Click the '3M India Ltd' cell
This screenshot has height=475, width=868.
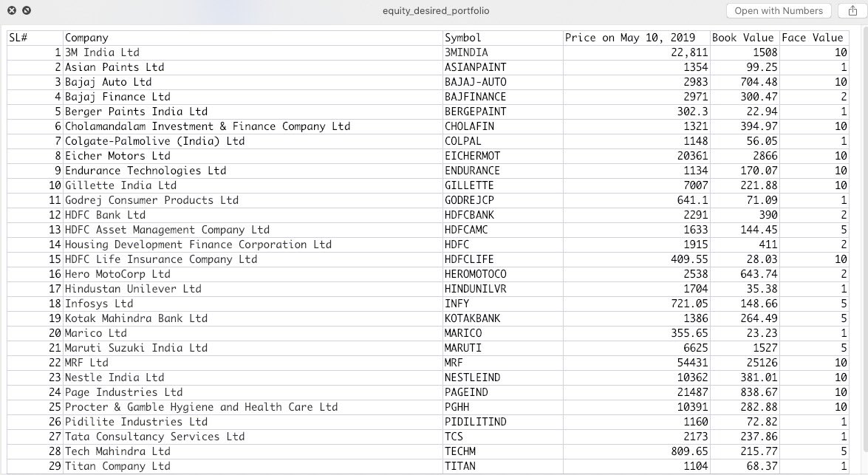pyautogui.click(x=253, y=52)
